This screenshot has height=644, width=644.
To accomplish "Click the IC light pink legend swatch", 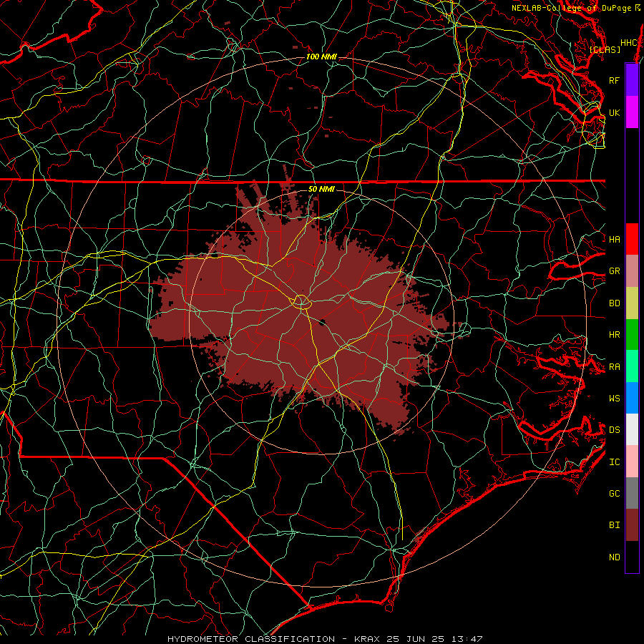I will pos(632,462).
